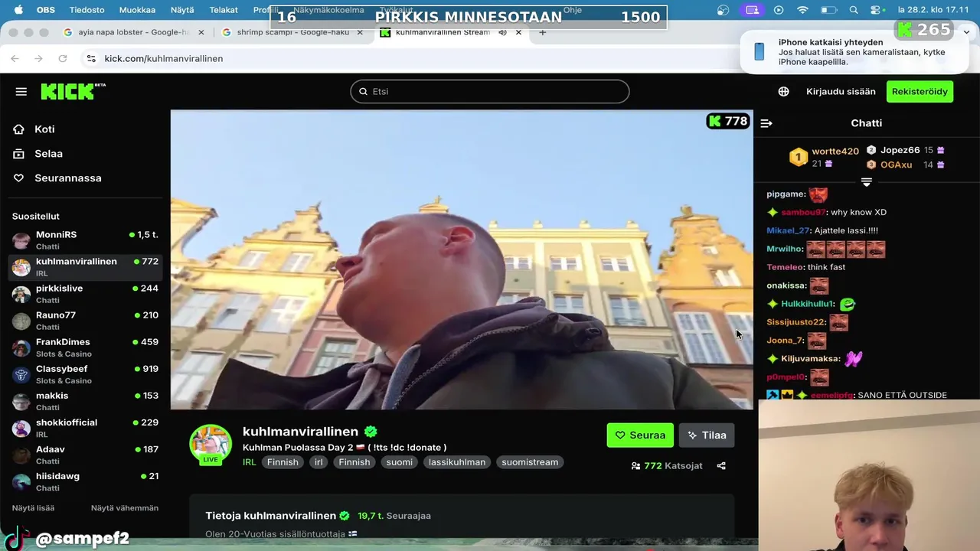Viewport: 980px width, 551px height.
Task: Go back in browser
Action: tap(15, 58)
